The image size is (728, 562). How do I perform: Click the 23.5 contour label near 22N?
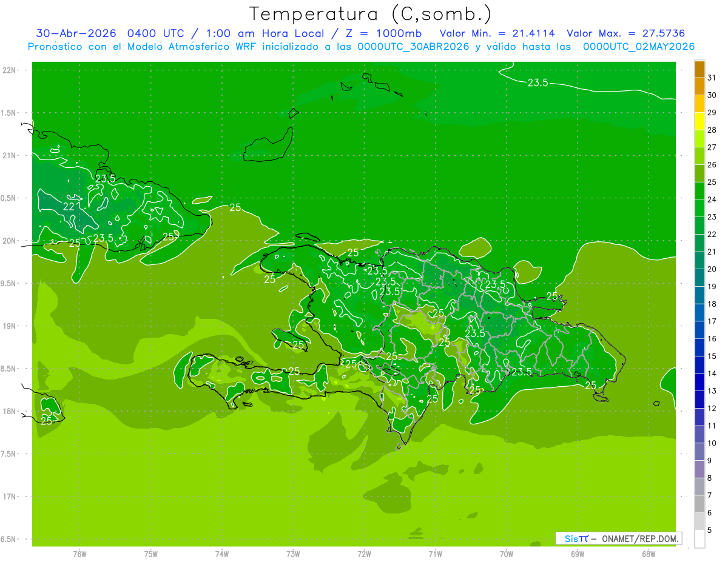pyautogui.click(x=538, y=83)
